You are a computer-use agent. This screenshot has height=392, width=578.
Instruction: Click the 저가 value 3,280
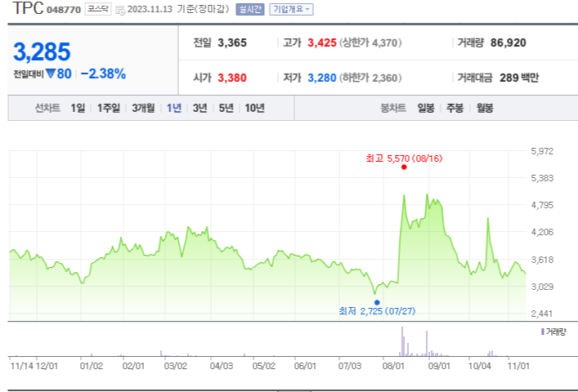(322, 78)
